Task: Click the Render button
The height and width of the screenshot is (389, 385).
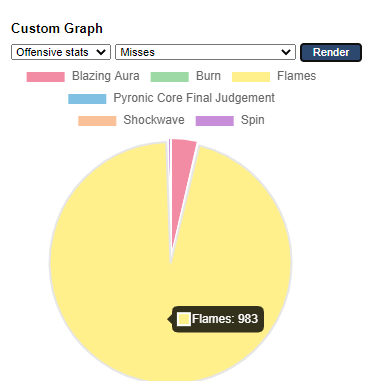Action: (331, 52)
